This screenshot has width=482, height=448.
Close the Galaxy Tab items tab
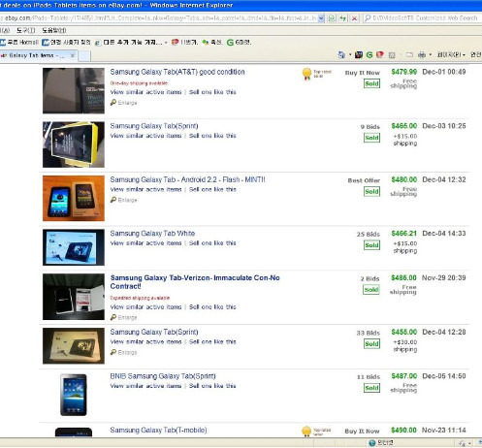point(73,55)
